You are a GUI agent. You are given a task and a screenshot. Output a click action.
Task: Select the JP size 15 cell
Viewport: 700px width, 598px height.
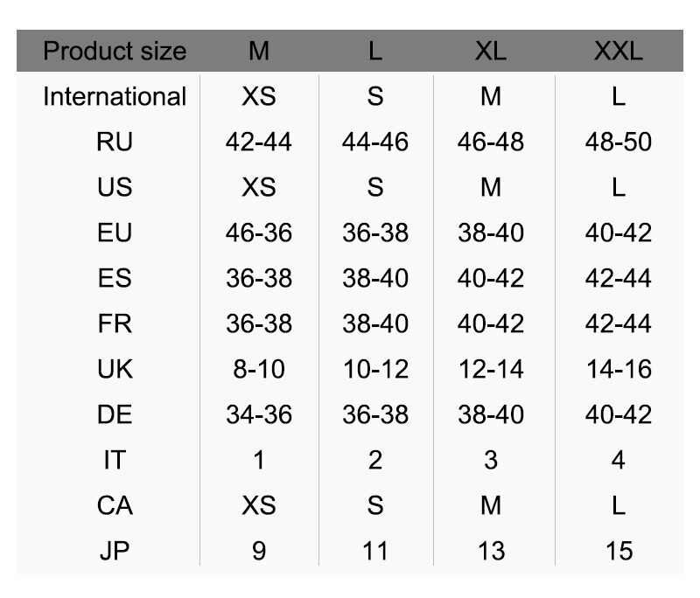point(618,551)
